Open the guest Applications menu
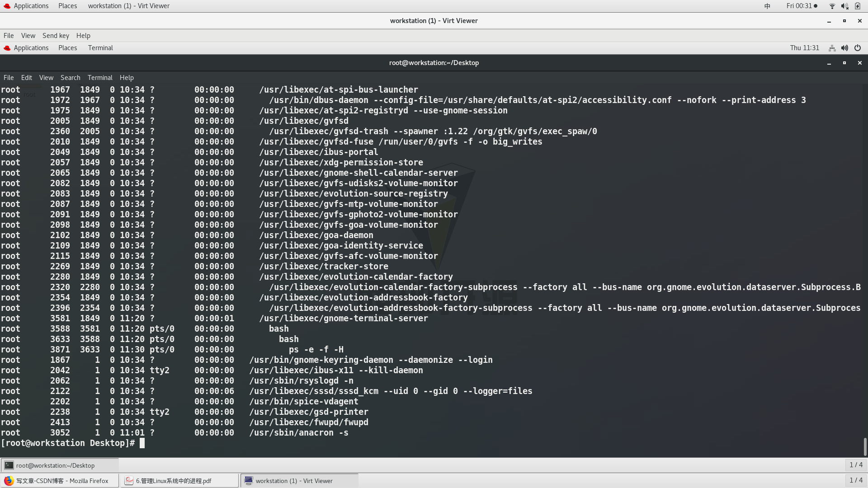This screenshot has height=488, width=868. pos(31,48)
